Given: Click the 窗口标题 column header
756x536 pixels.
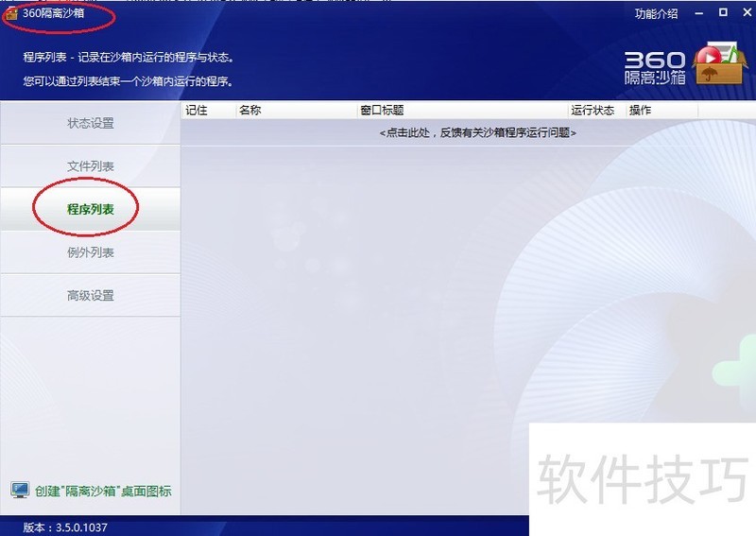Looking at the screenshot, I should coord(462,111).
